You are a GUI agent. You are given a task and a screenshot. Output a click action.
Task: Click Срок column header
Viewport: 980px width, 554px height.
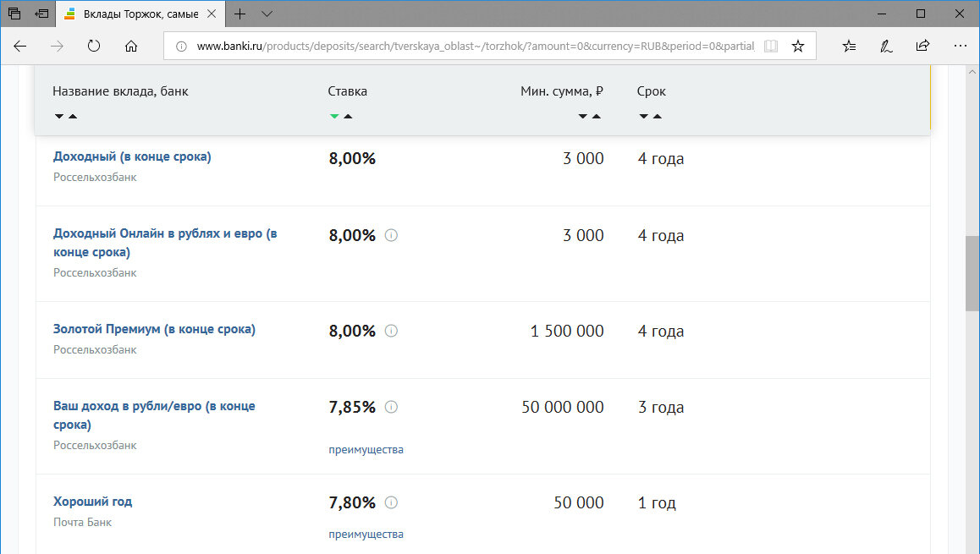coord(652,91)
